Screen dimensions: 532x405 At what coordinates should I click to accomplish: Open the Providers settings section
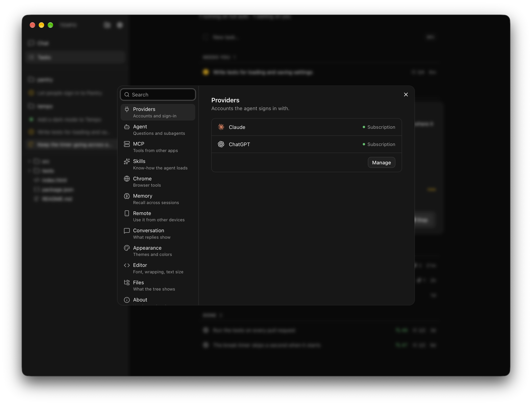click(x=158, y=112)
